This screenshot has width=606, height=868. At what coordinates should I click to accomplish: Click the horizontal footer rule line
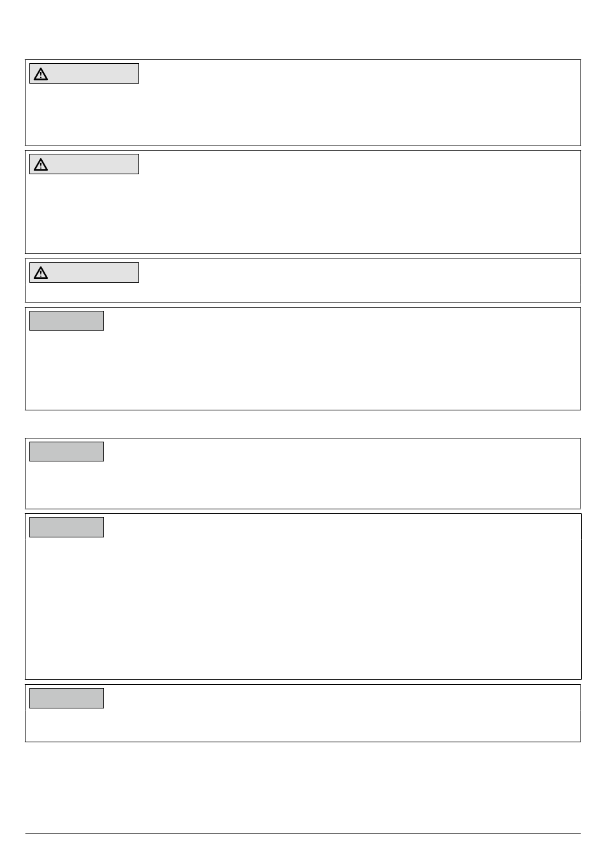(303, 833)
